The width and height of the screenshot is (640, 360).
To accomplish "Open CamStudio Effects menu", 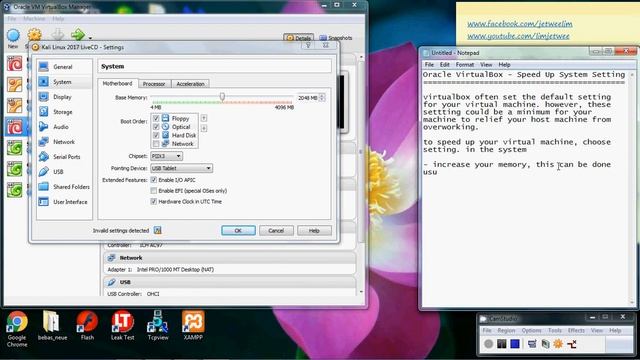I will [576, 331].
